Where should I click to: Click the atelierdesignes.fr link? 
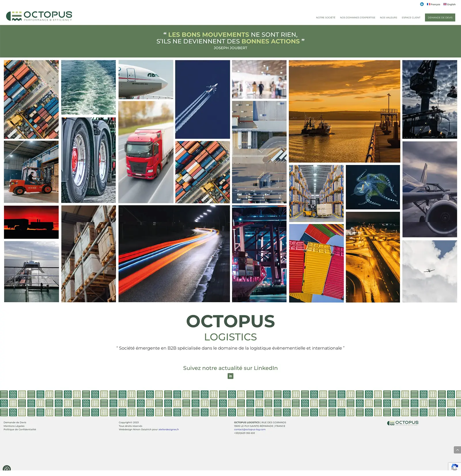click(169, 429)
